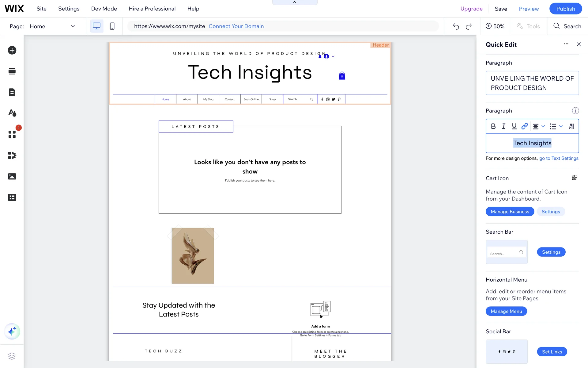The height and width of the screenshot is (368, 588).
Task: Click go to Text Settings link
Action: pos(559,158)
